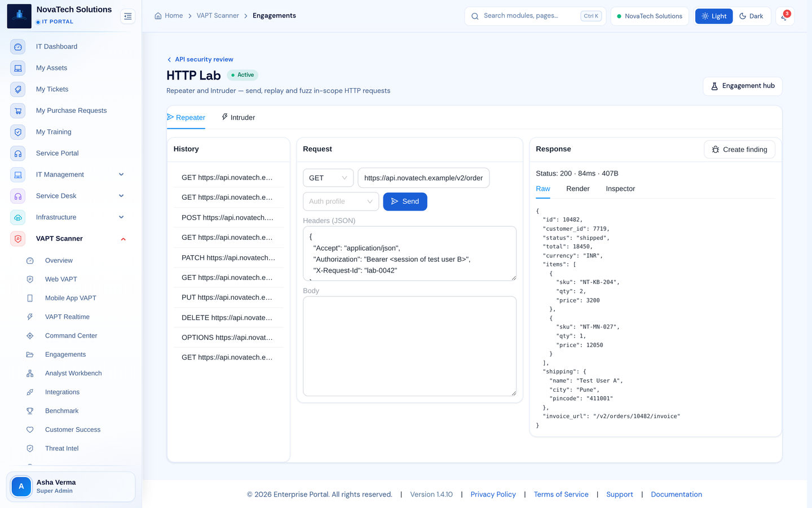Select the Intruder tab
The width and height of the screenshot is (812, 508).
point(238,117)
